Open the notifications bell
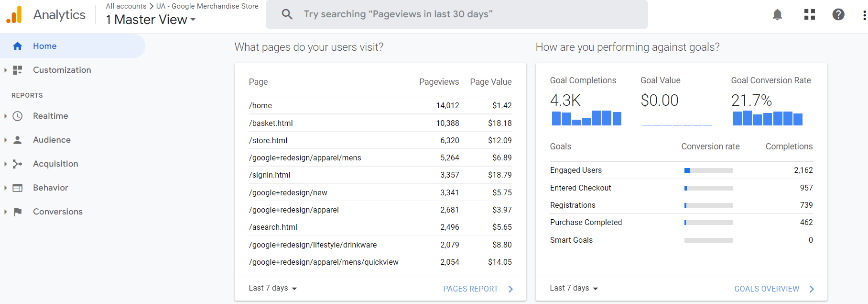 tap(778, 15)
